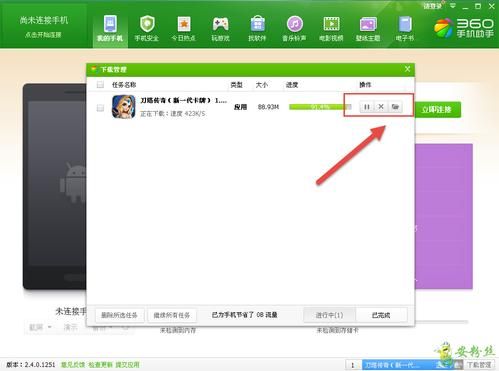Switch to 进行中(1) tab
Screen dimensions: 499x371
click(x=329, y=315)
